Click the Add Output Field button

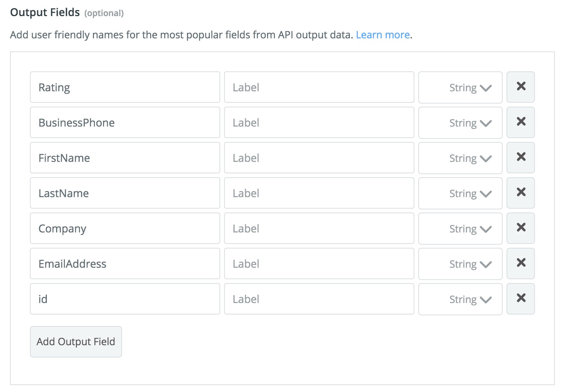[76, 342]
